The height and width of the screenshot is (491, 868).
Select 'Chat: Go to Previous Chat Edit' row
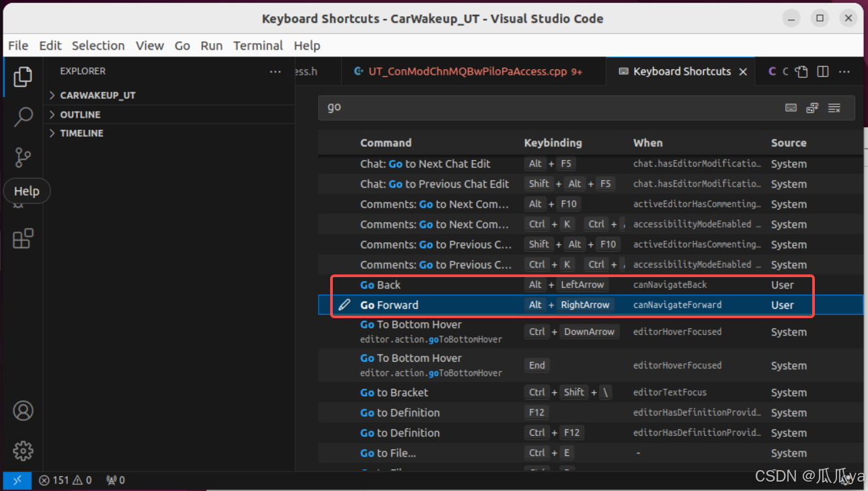pos(590,184)
